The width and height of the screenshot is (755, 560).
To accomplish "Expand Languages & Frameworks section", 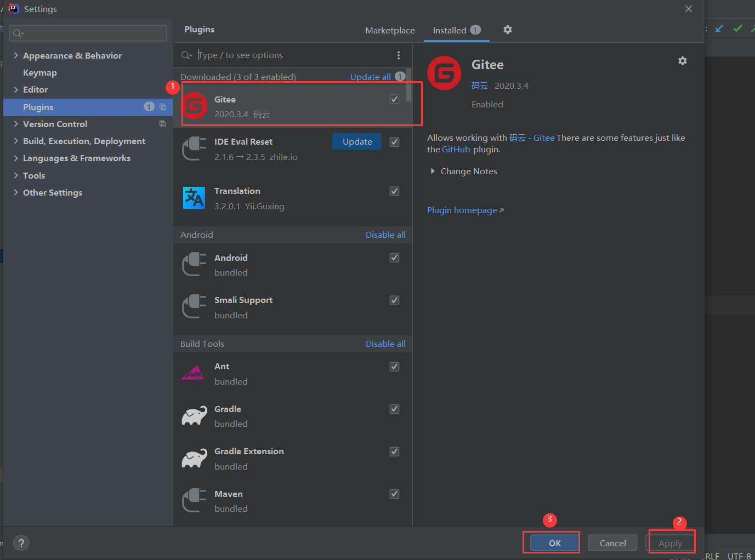I will 16,158.
